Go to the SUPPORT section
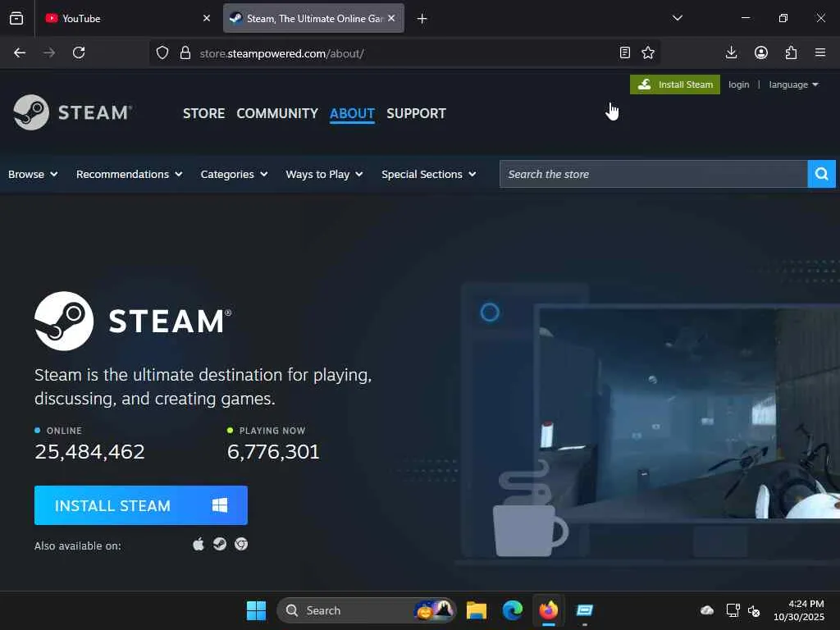This screenshot has height=630, width=840. (x=416, y=113)
